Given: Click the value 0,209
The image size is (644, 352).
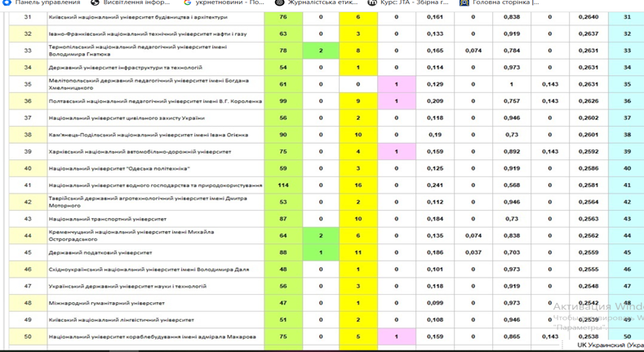Looking at the screenshot, I should (x=435, y=101).
